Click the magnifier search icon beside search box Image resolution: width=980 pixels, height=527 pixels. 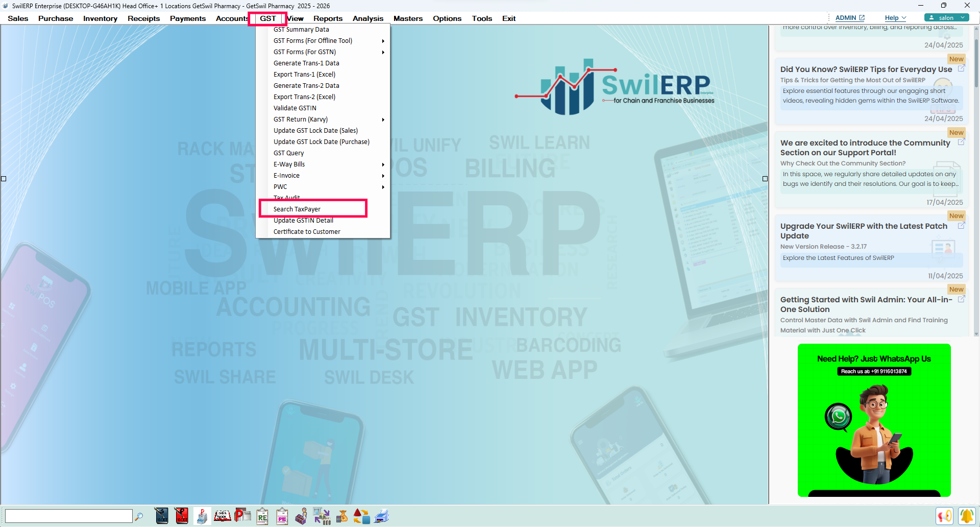point(139,516)
